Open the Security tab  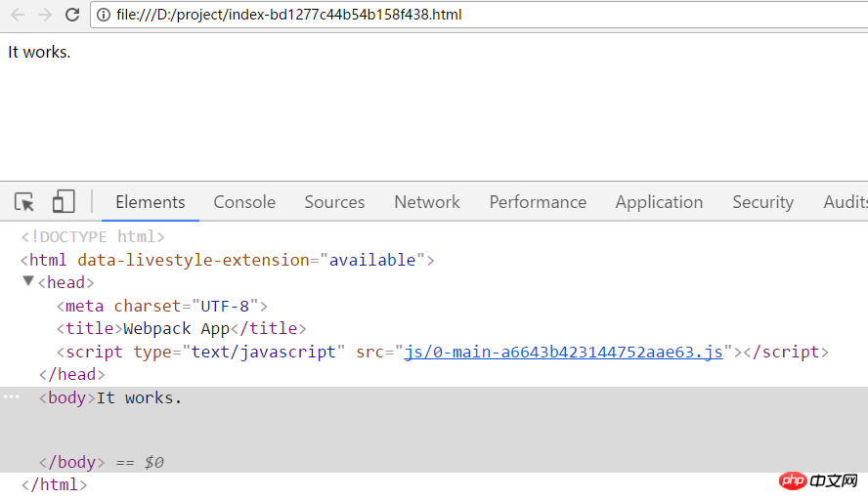(762, 202)
